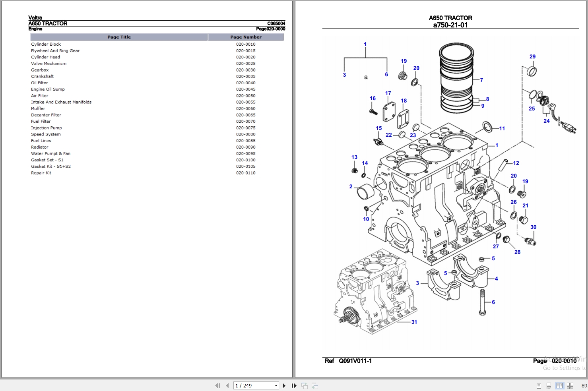Select the Gasket Kit - S1+S2 entry
Viewport: 588px width, 391px height.
pyautogui.click(x=51, y=166)
